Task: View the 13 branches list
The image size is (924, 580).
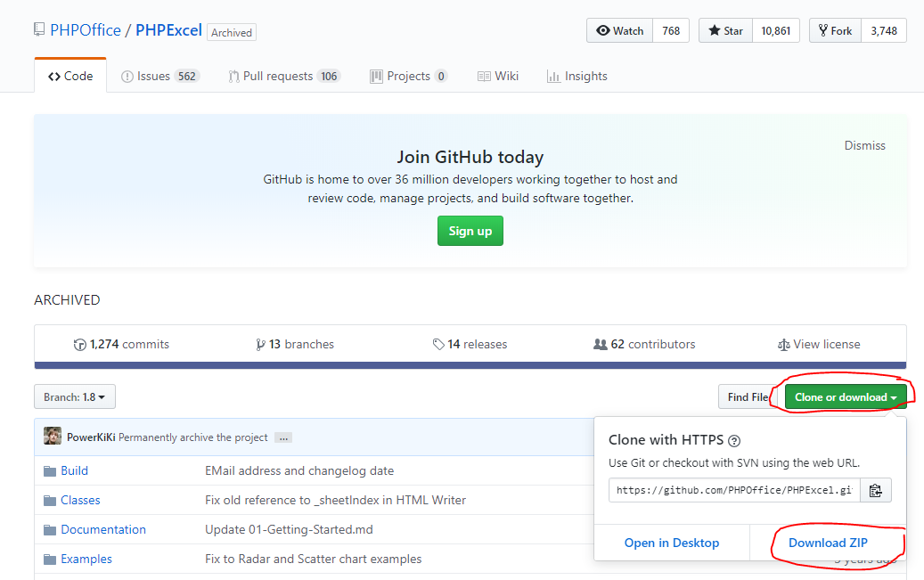Action: tap(295, 344)
